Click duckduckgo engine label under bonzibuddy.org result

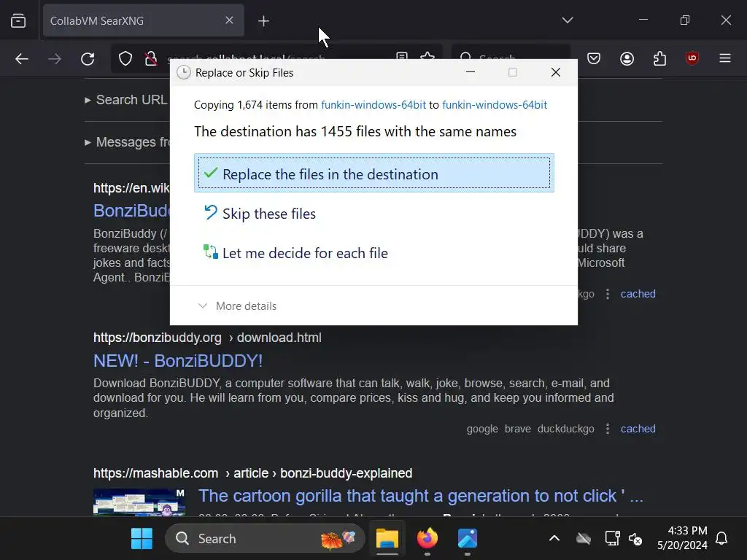pyautogui.click(x=566, y=429)
